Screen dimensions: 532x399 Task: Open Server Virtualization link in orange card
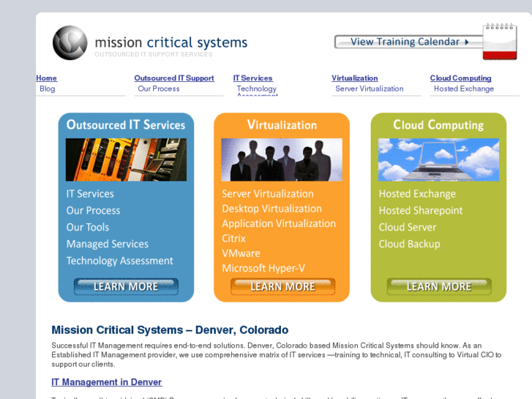point(268,194)
